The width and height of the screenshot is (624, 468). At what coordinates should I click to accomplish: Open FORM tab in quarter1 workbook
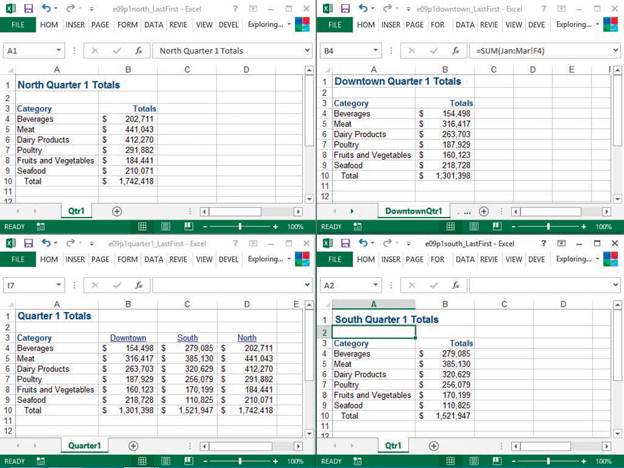click(x=127, y=259)
